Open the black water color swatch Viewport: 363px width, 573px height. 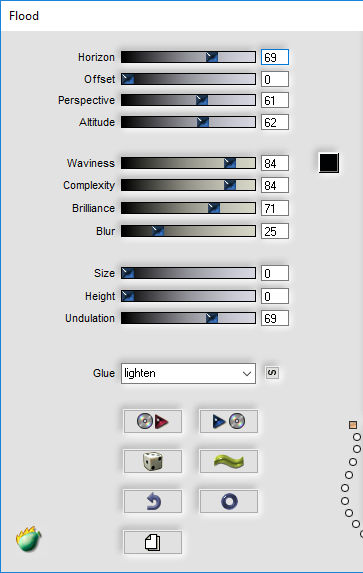(x=329, y=163)
